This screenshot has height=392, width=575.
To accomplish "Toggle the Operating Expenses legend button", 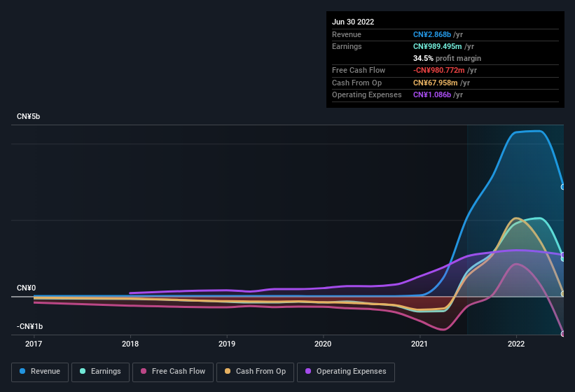I will (346, 372).
